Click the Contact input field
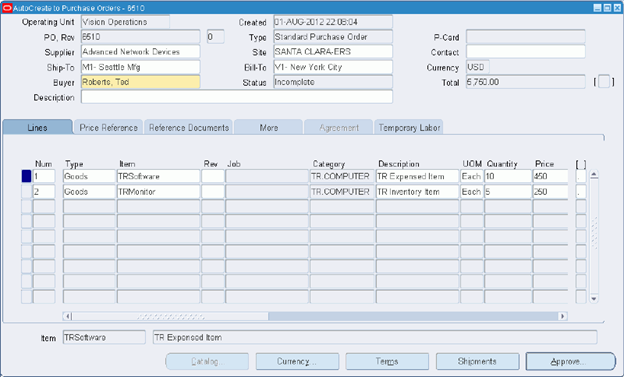Viewport: 624px width, 377px height. (x=525, y=52)
